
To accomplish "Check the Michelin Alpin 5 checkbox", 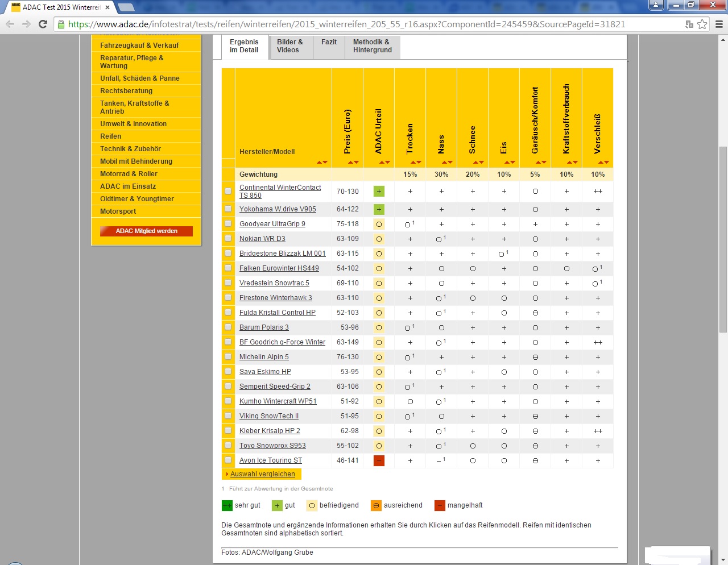I will (228, 357).
